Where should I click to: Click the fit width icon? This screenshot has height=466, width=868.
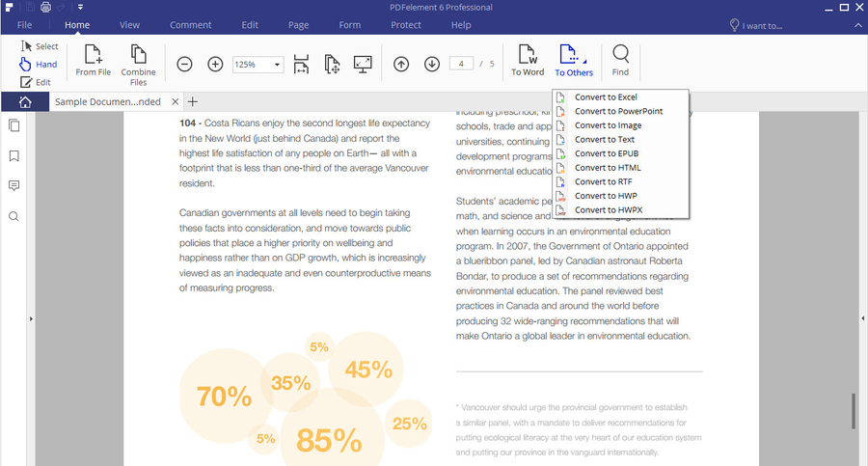[x=301, y=65]
